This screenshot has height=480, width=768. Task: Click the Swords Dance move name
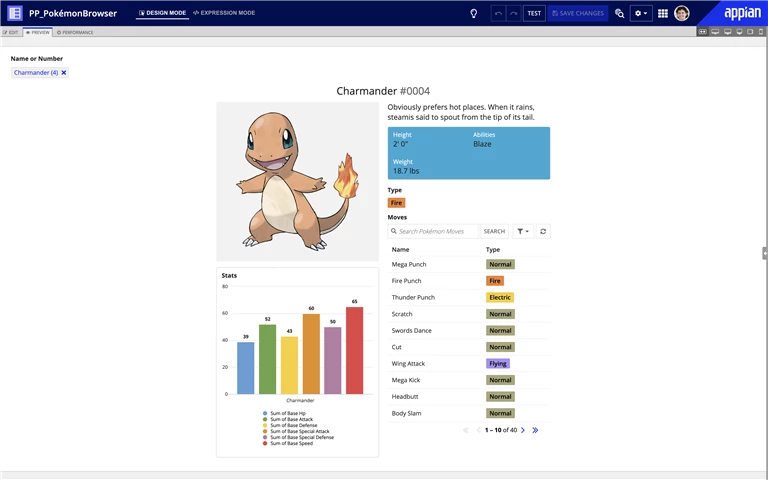coord(411,331)
